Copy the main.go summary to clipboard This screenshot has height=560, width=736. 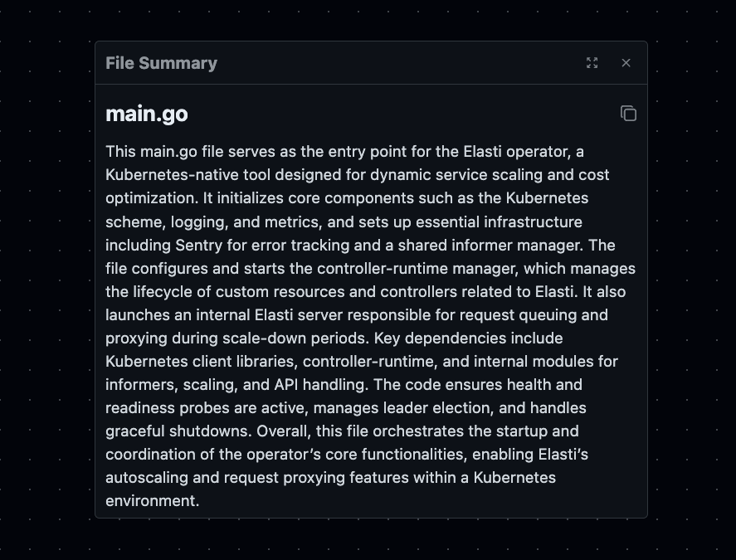coord(628,114)
